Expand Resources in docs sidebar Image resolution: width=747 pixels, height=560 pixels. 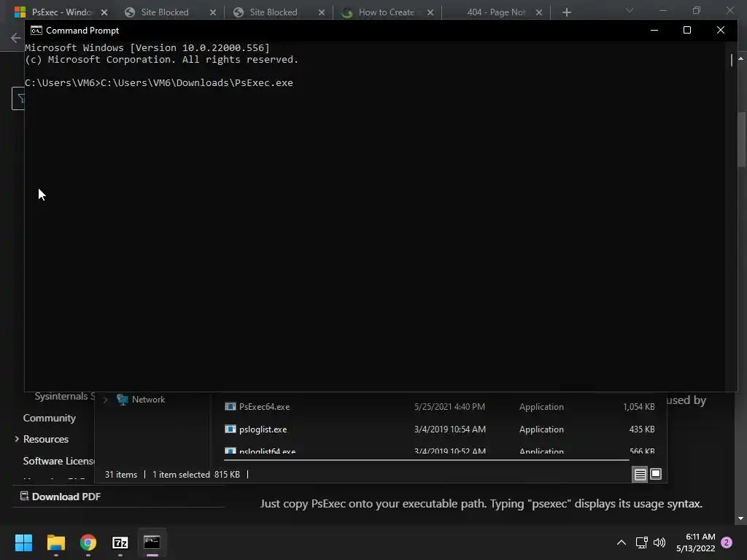tap(17, 438)
